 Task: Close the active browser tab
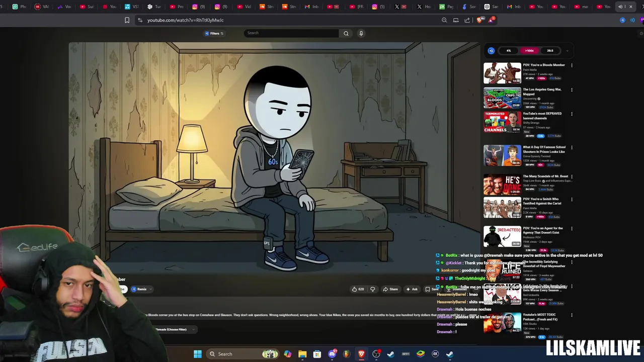pyautogui.click(x=630, y=7)
